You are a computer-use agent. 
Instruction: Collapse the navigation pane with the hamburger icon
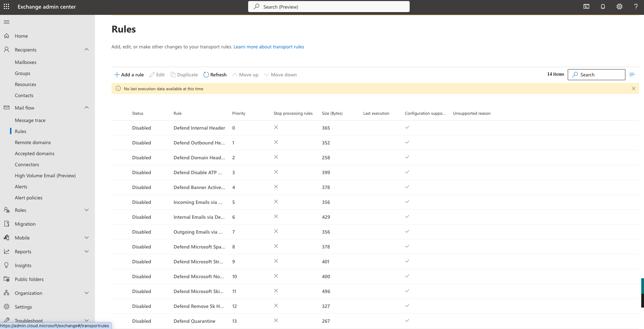(x=6, y=22)
